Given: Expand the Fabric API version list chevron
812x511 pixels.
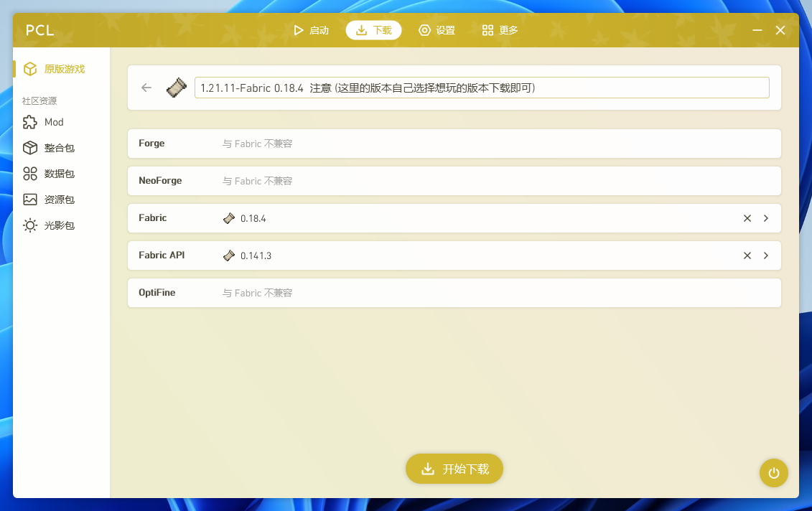Looking at the screenshot, I should pos(766,255).
